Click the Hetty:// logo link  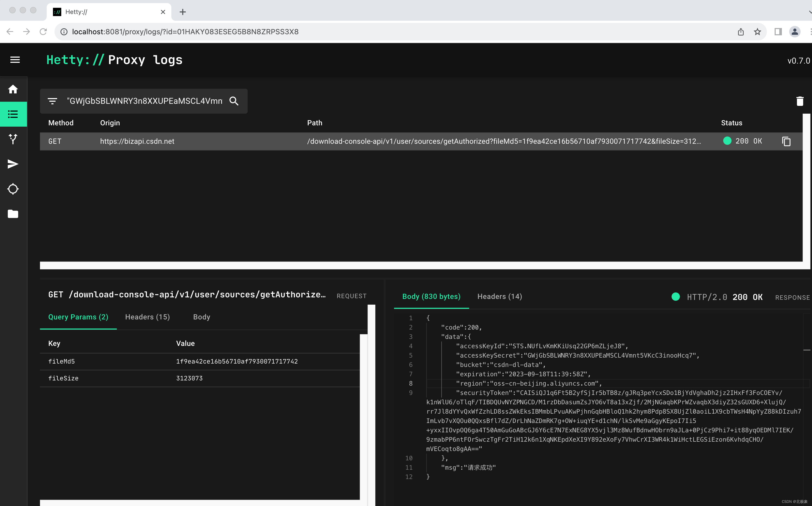[75, 60]
